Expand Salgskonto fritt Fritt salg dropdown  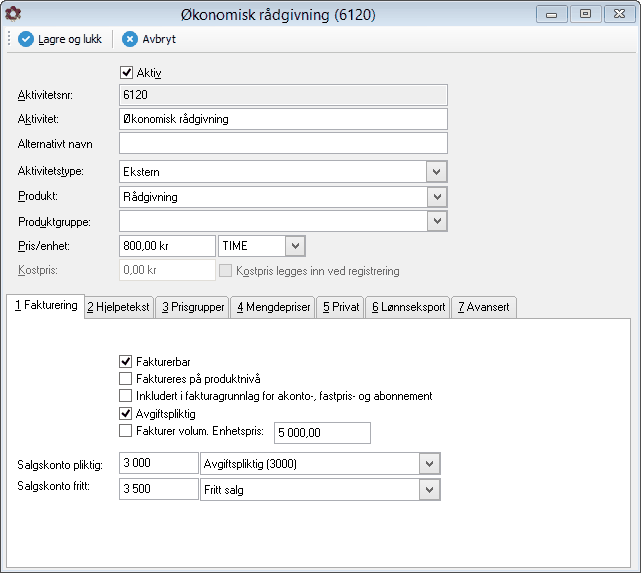(x=429, y=490)
